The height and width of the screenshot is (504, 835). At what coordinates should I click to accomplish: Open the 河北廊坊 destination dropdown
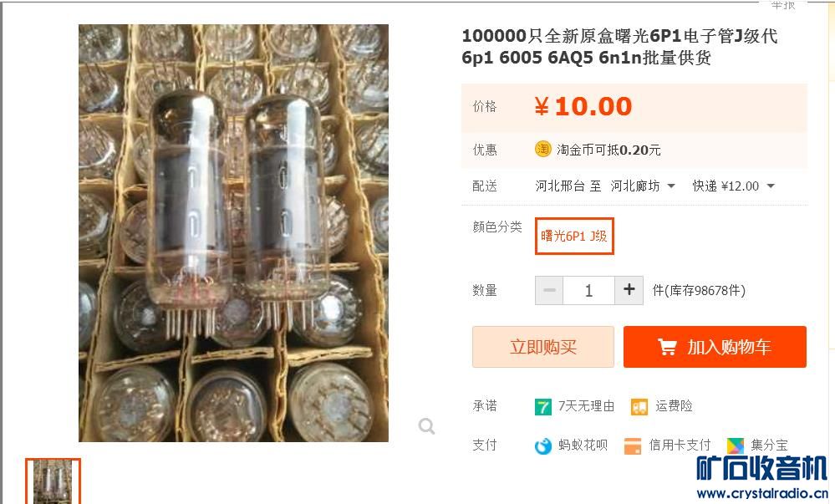tap(643, 186)
